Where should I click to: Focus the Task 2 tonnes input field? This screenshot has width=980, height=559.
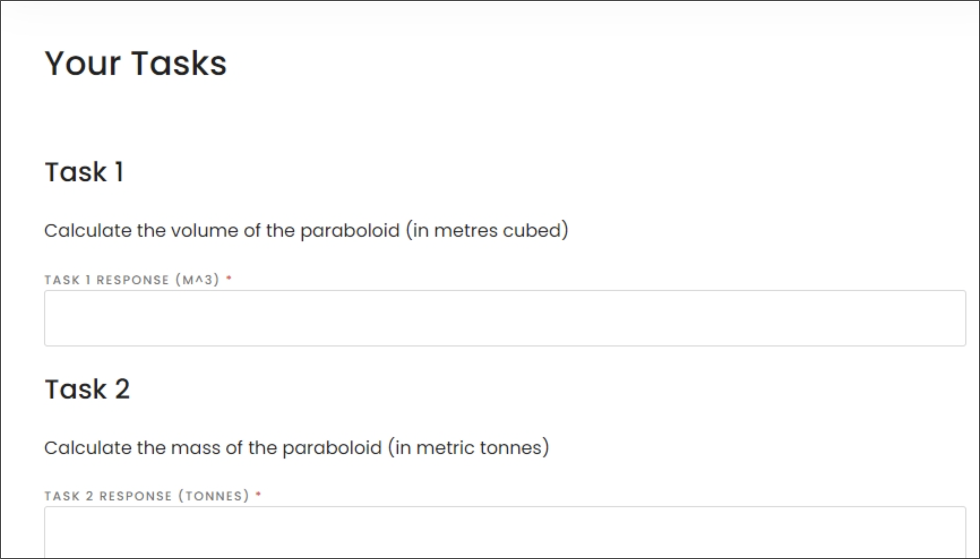point(505,533)
